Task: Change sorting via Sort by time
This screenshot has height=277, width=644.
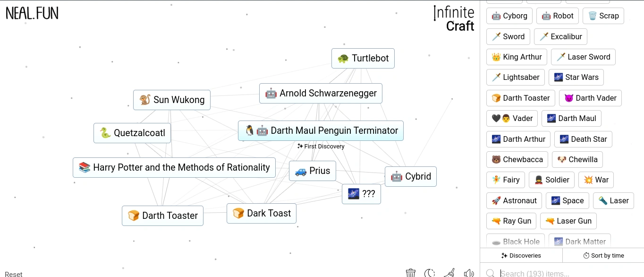Action: tap(603, 255)
